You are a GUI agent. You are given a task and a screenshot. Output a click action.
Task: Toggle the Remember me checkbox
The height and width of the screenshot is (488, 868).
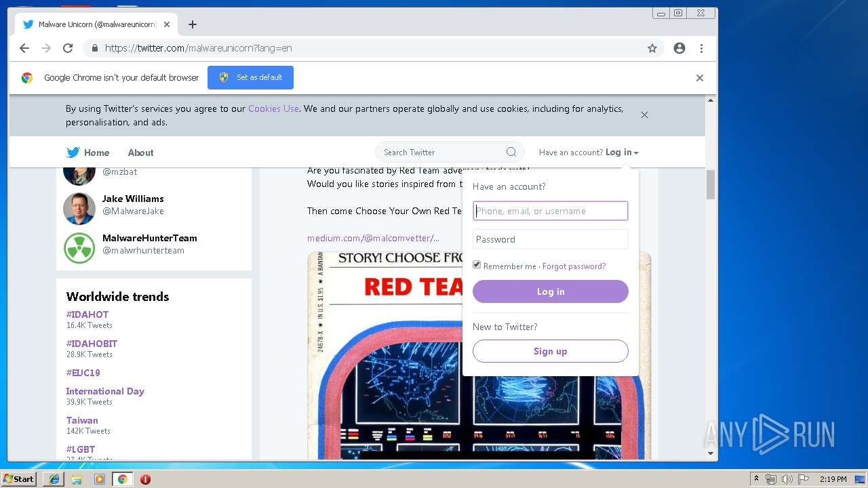[x=477, y=265]
